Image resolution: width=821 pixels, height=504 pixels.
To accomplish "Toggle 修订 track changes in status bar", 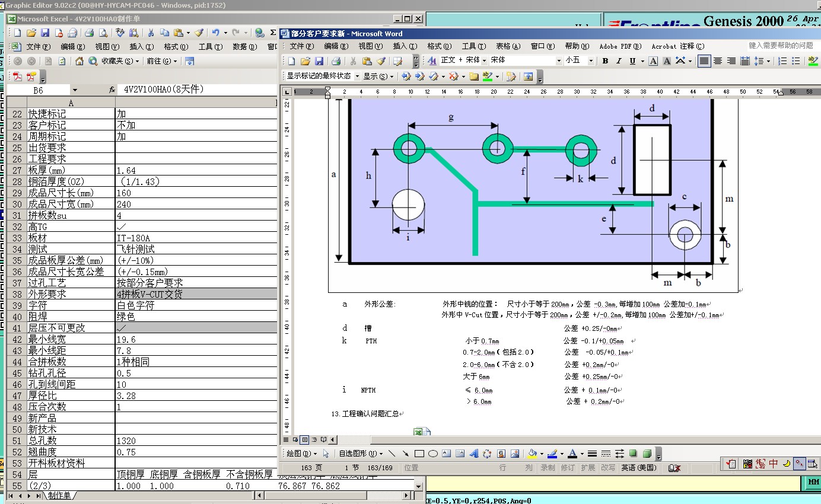I will coord(568,468).
